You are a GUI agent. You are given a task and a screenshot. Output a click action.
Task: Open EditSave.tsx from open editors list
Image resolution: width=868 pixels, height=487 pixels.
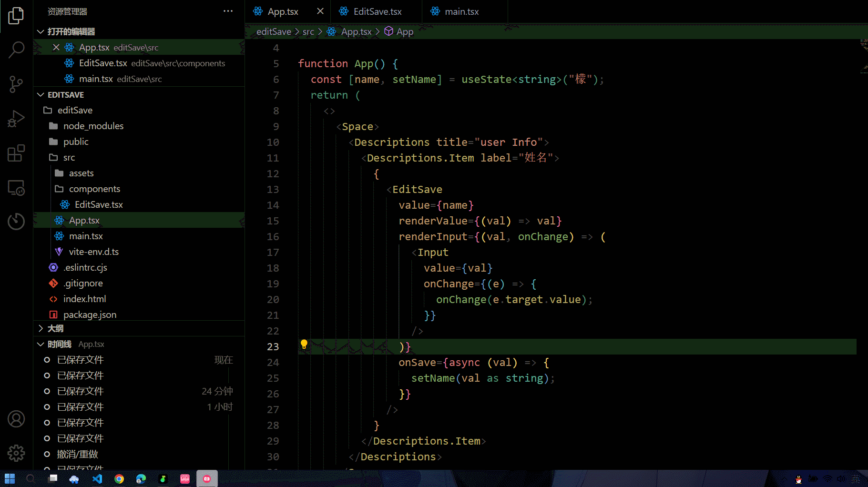(x=139, y=63)
